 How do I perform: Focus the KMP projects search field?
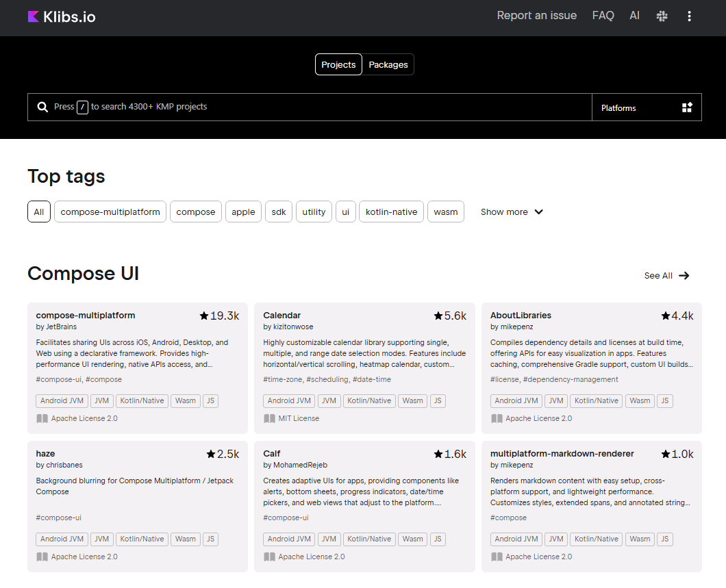[x=310, y=107]
